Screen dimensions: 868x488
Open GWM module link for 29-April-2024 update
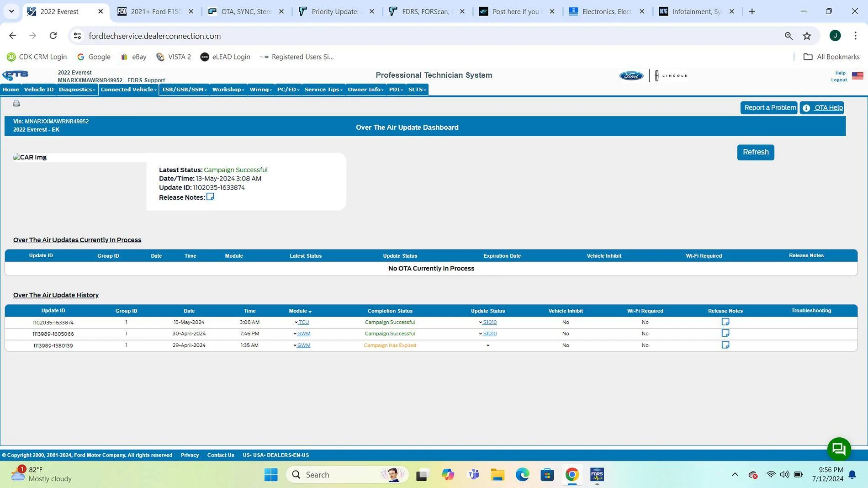303,345
